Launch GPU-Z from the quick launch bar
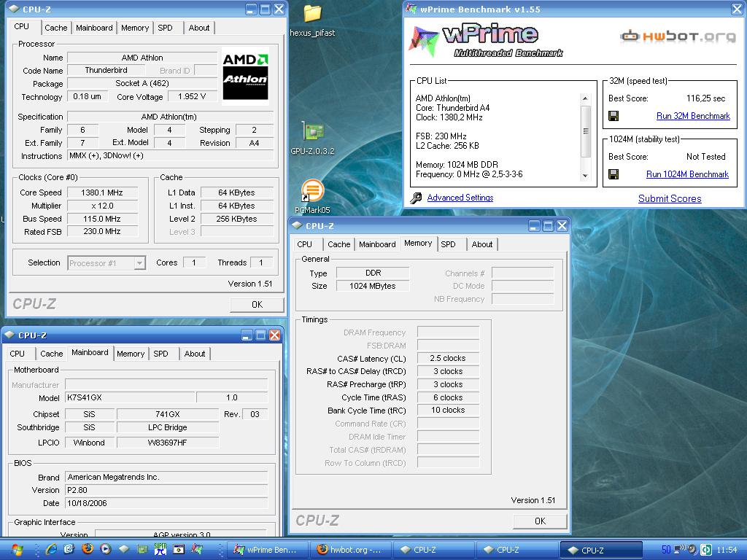This screenshot has width=747, height=560. coord(142,549)
